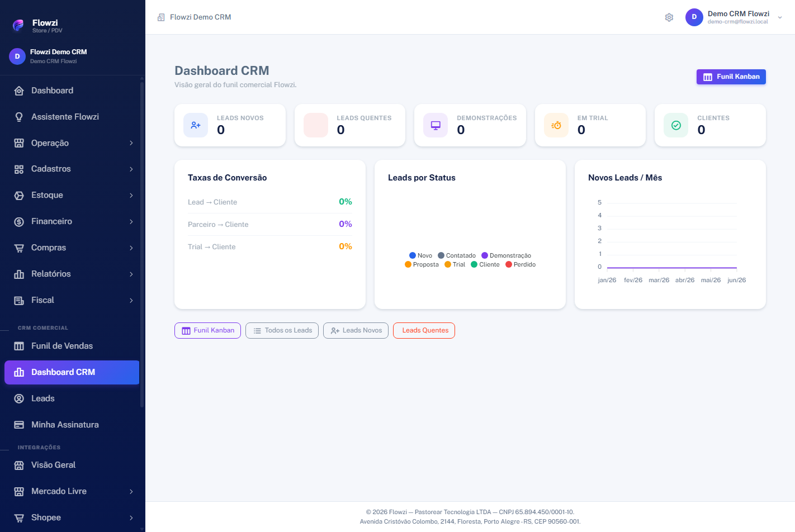Click the Clientes check-circle icon
The width and height of the screenshot is (795, 532).
pyautogui.click(x=676, y=125)
